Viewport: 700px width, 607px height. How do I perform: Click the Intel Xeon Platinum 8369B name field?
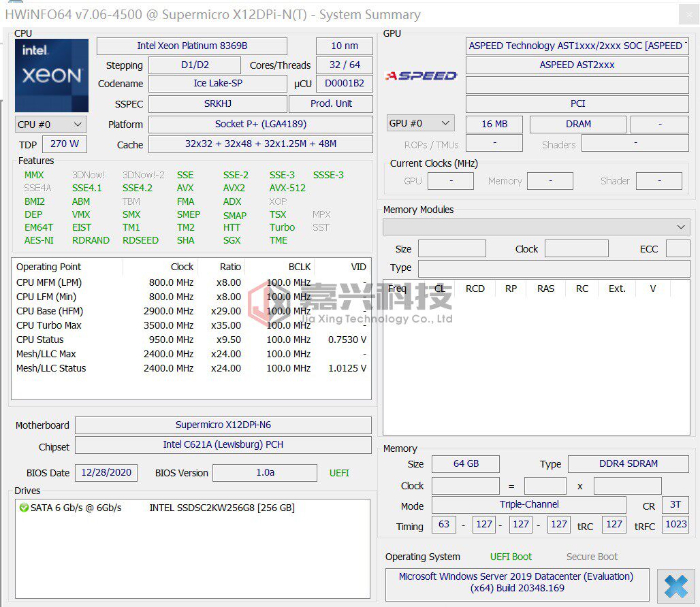click(192, 46)
